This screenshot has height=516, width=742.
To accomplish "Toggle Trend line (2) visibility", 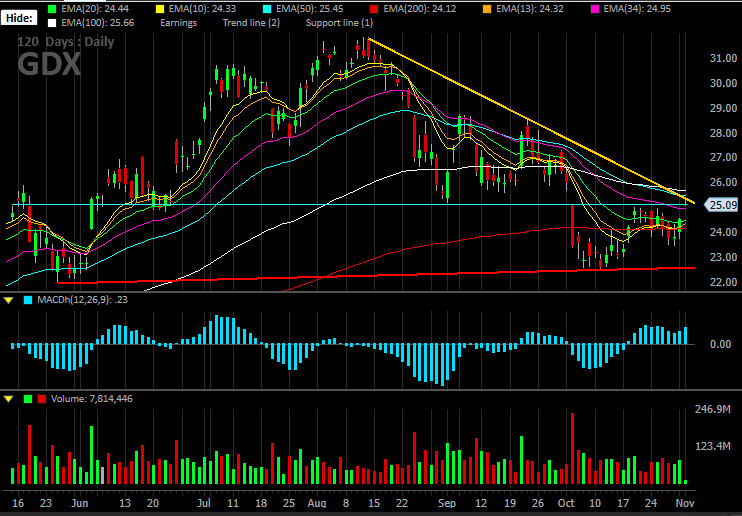I will (251, 23).
